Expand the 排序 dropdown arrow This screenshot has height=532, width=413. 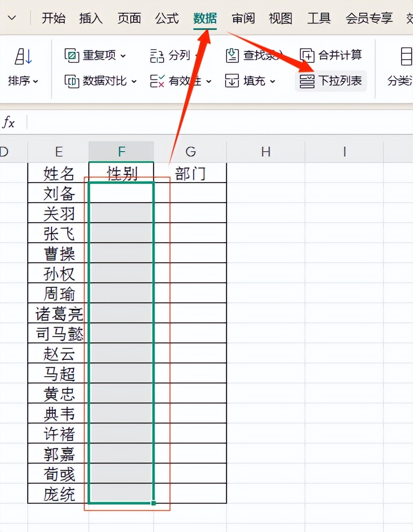(35, 82)
